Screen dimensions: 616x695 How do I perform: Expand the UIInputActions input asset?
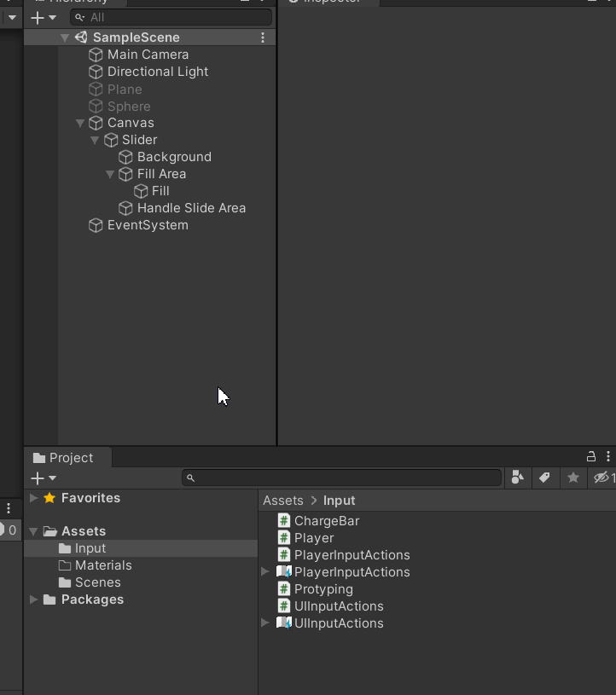click(264, 623)
